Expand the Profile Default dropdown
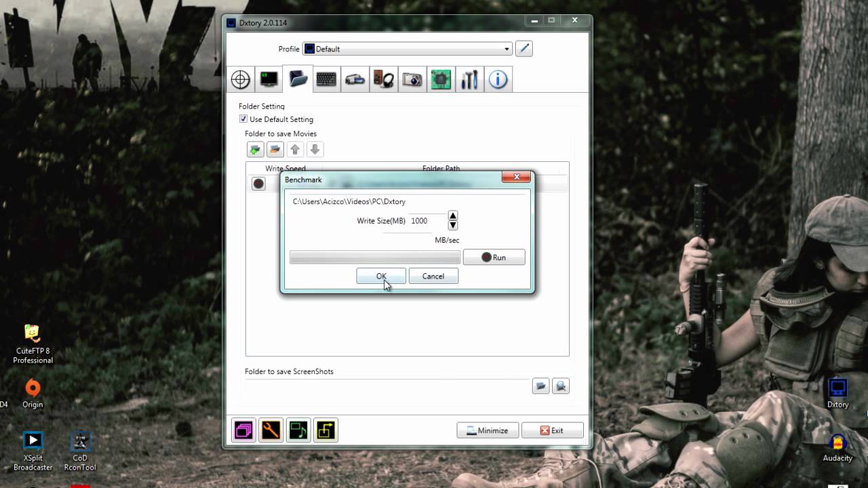Image resolution: width=868 pixels, height=488 pixels. [407, 49]
